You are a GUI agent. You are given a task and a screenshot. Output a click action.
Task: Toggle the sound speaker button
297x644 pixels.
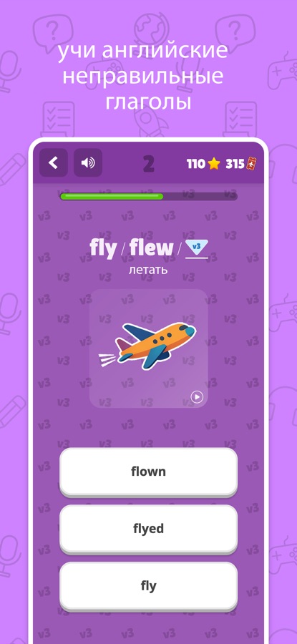pos(88,162)
